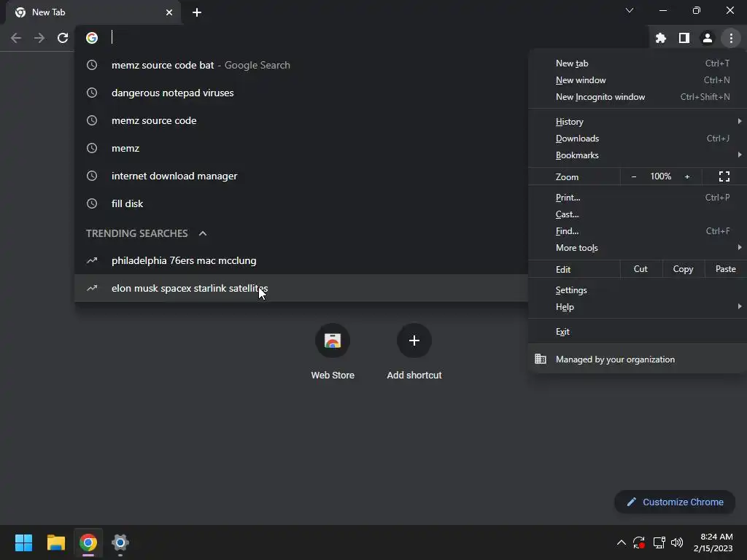Click Copy in the Edit row
The image size is (747, 560).
683,269
